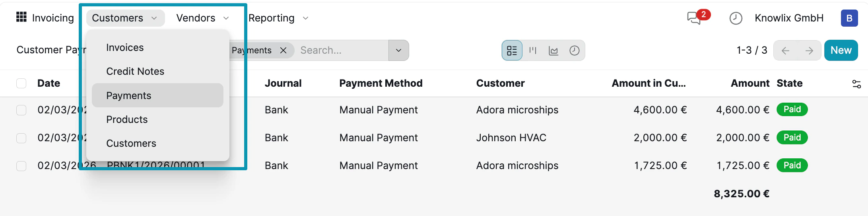Open user avatar B menu
Viewport: 868px width, 216px height.
point(849,18)
